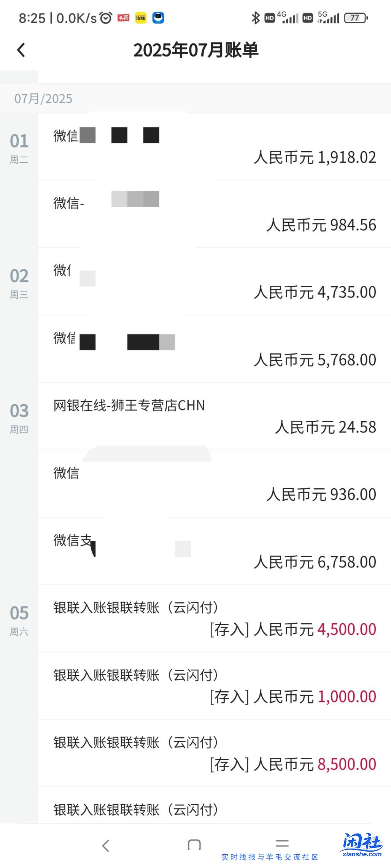Image resolution: width=391 pixels, height=868 pixels.
Task: Open the 8,500.00 UnionPay deposit entry
Action: click(x=214, y=753)
